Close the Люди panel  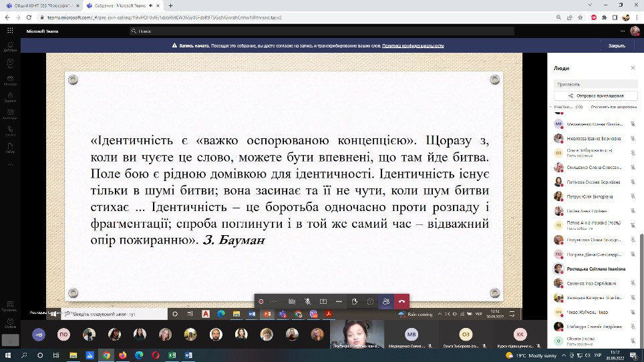pyautogui.click(x=633, y=68)
